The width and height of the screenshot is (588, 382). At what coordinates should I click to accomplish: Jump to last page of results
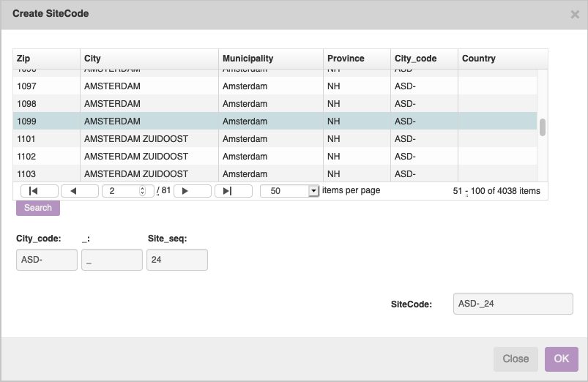[233, 191]
